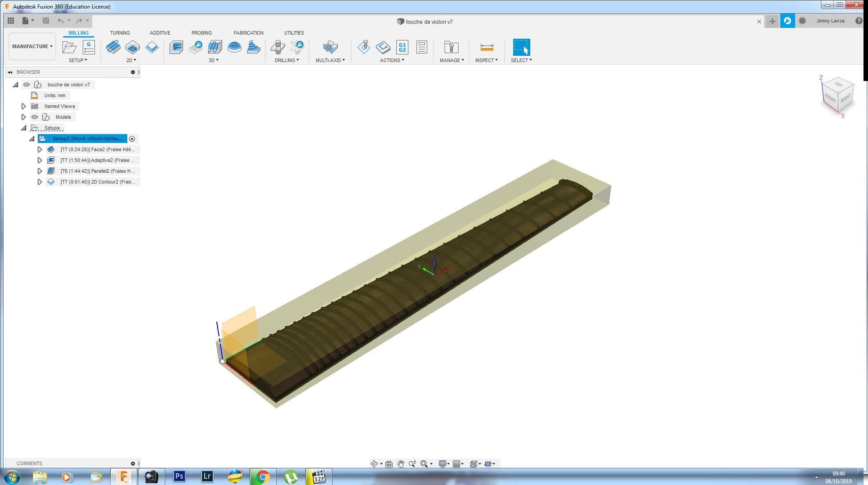Open the Setup Sheet icon
868x485 pixels.
(421, 47)
